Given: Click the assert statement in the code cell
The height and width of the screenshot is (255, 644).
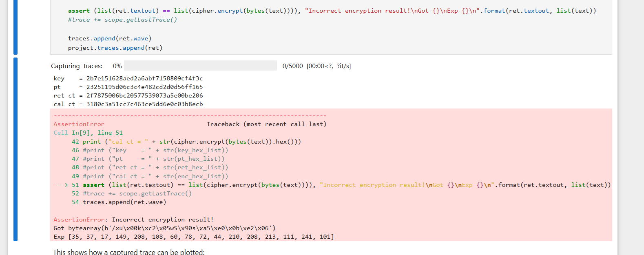Looking at the screenshot, I should click(332, 11).
